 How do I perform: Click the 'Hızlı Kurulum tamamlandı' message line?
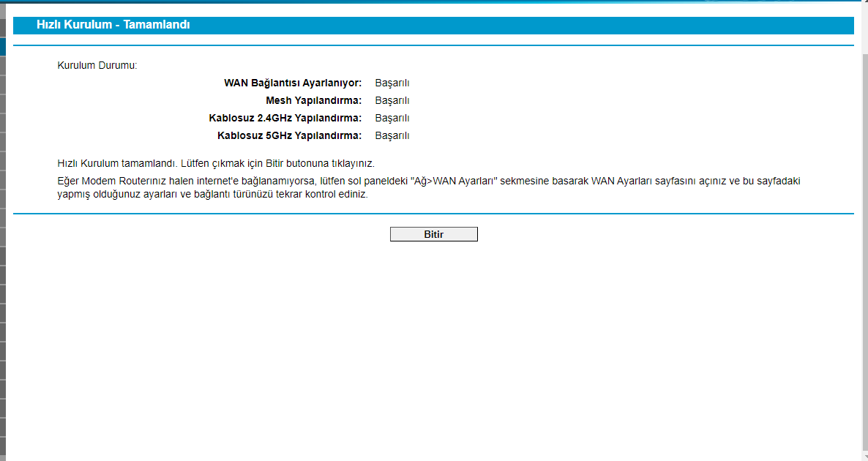pyautogui.click(x=216, y=164)
